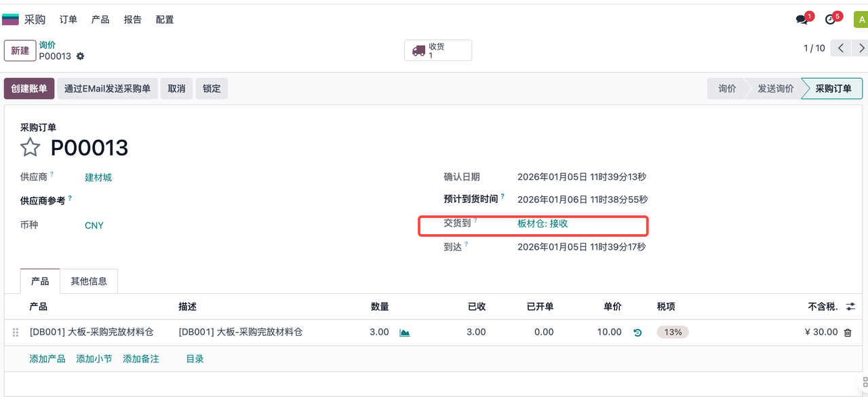Click 创建账单 button
Screen dimensions: 868x397
pos(29,89)
